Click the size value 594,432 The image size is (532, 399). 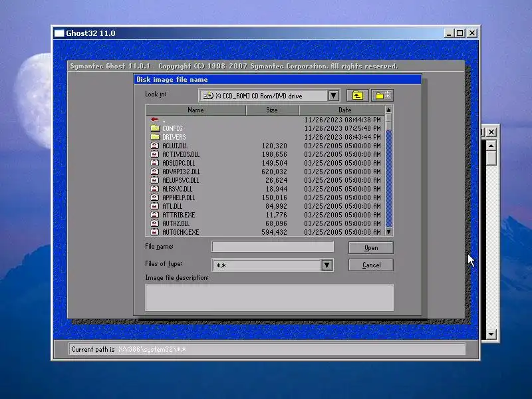point(274,232)
